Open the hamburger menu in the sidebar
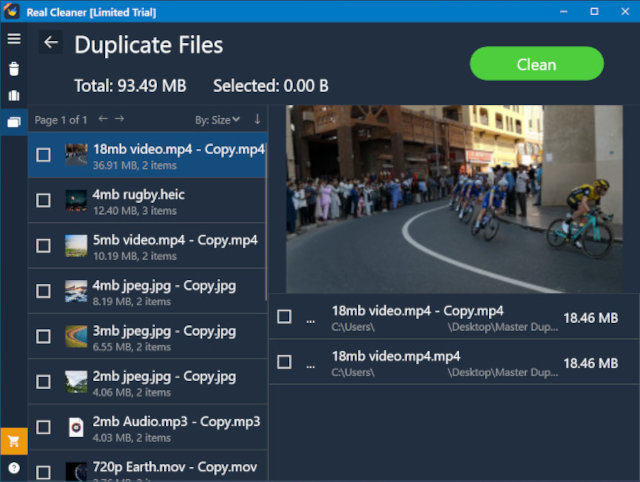Viewport: 640px width, 482px height. point(14,39)
